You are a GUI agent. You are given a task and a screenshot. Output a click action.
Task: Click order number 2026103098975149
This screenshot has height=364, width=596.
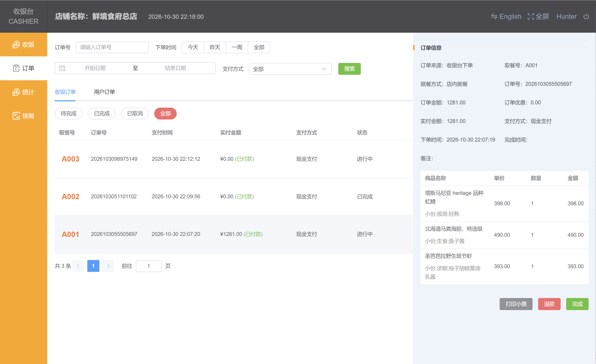114,159
